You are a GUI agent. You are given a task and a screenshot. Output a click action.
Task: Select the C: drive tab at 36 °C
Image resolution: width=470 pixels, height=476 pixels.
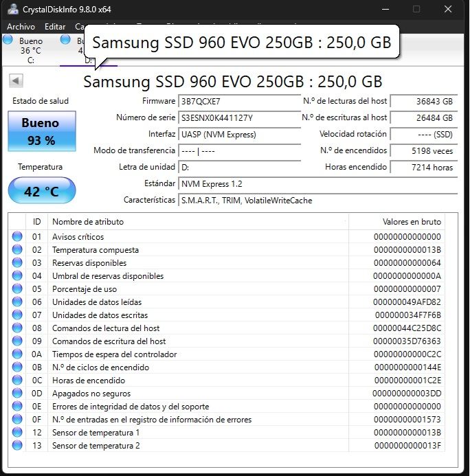pyautogui.click(x=30, y=50)
